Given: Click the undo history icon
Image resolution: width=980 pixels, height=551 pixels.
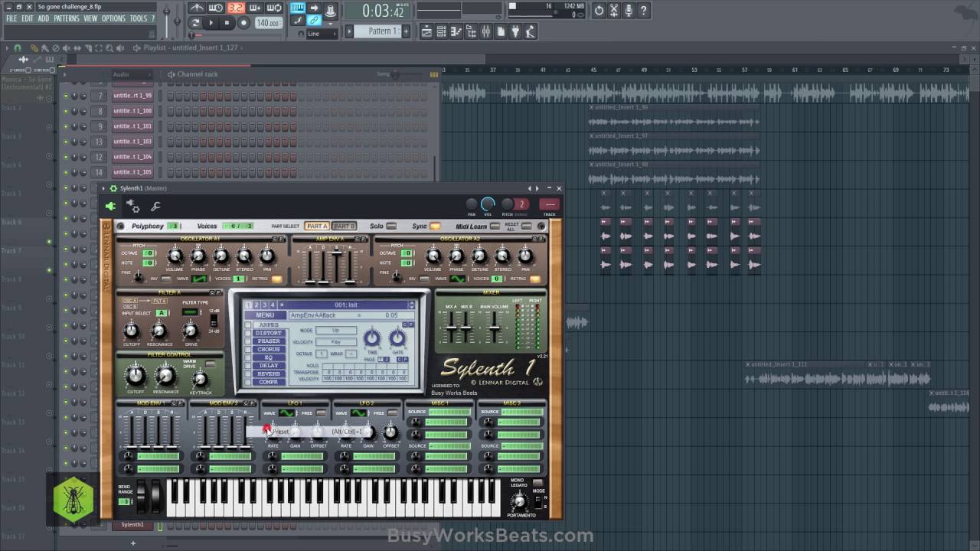Looking at the screenshot, I should (599, 11).
